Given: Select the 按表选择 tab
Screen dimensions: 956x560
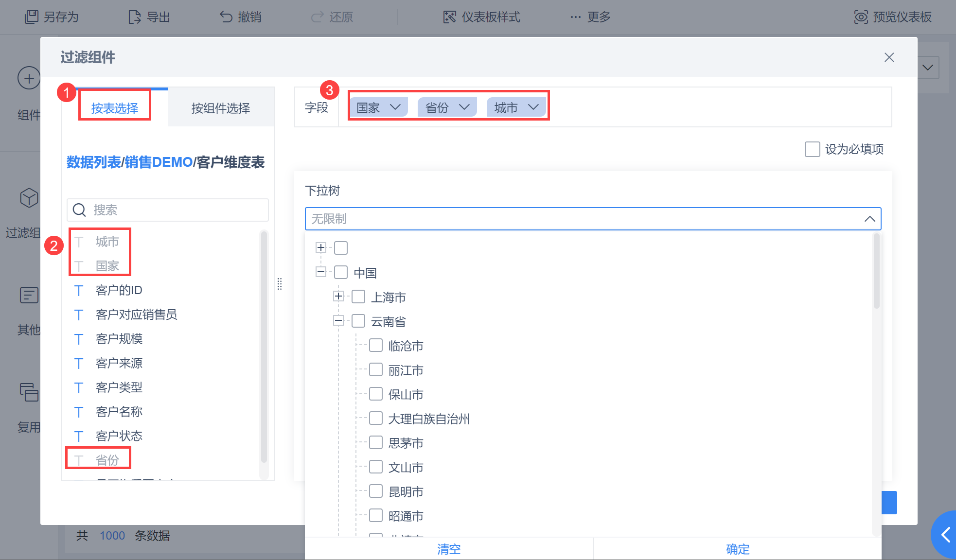Looking at the screenshot, I should pyautogui.click(x=115, y=108).
